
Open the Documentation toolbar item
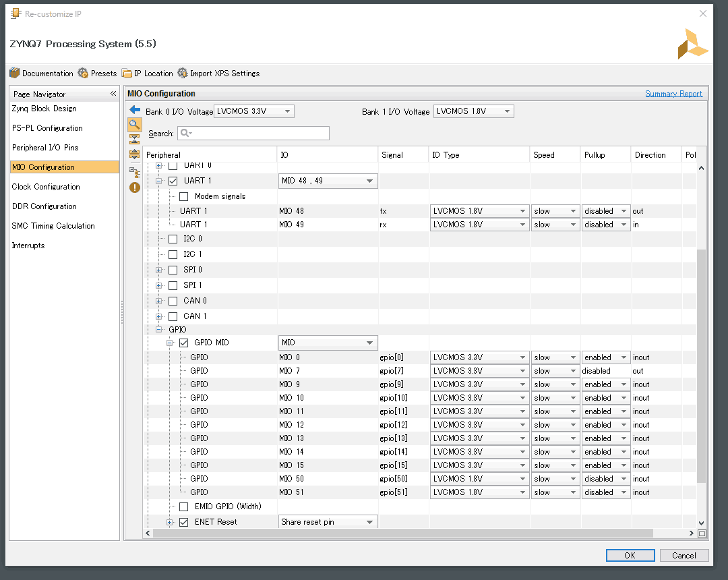(41, 74)
